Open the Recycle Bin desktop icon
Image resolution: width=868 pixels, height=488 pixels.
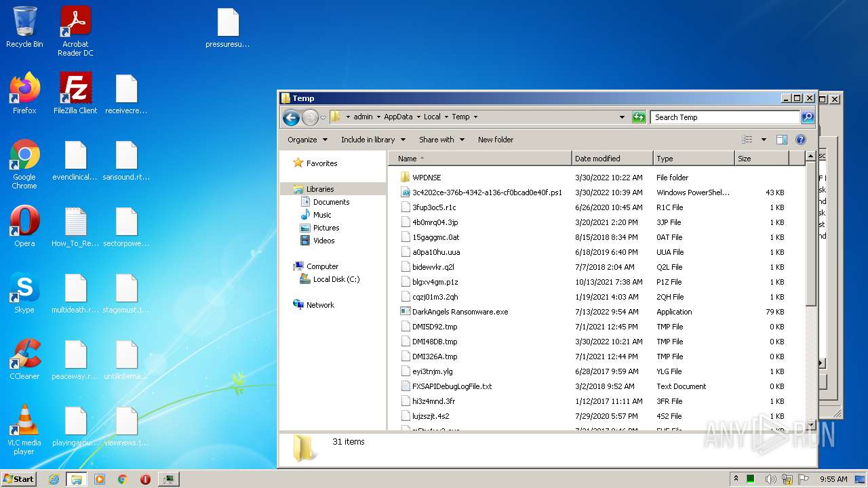coord(24,27)
